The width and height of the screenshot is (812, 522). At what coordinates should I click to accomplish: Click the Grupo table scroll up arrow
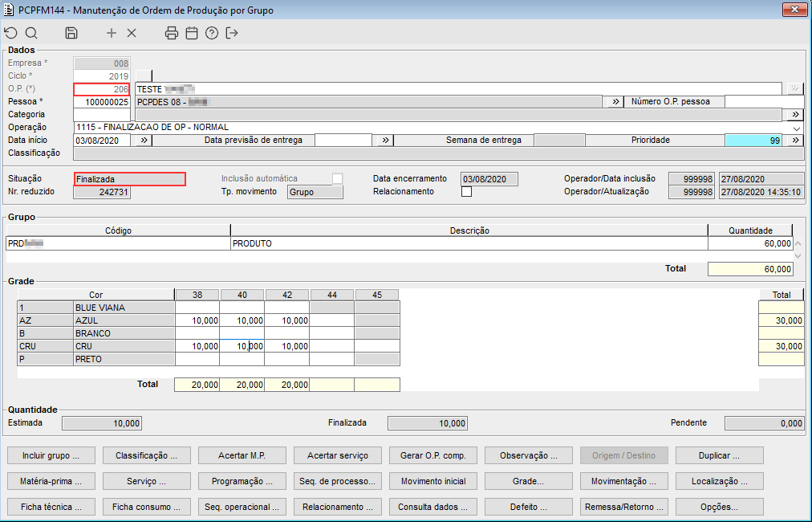click(798, 243)
